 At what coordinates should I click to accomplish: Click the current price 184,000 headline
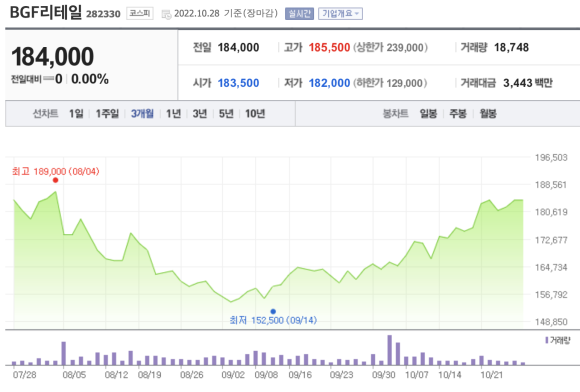53,57
